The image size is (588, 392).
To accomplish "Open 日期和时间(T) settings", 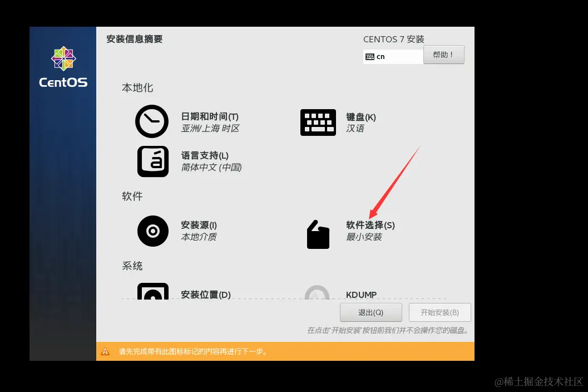I will (210, 117).
